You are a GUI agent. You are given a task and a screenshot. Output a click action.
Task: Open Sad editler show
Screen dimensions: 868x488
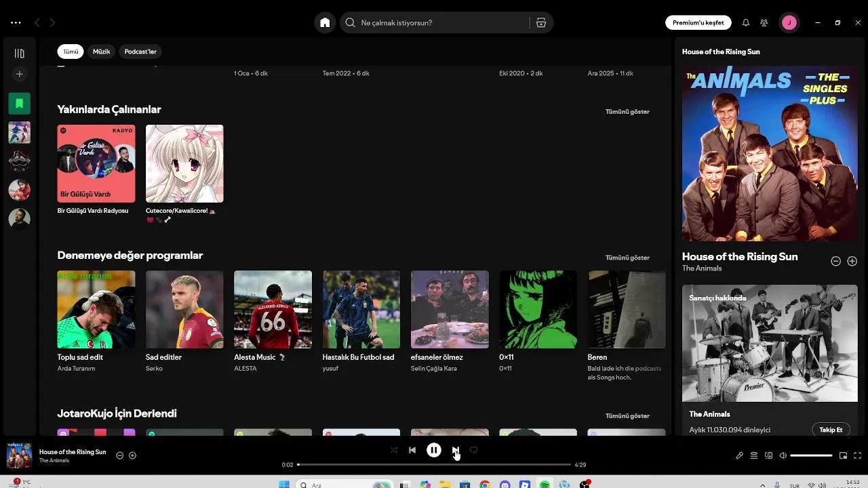[x=184, y=321]
